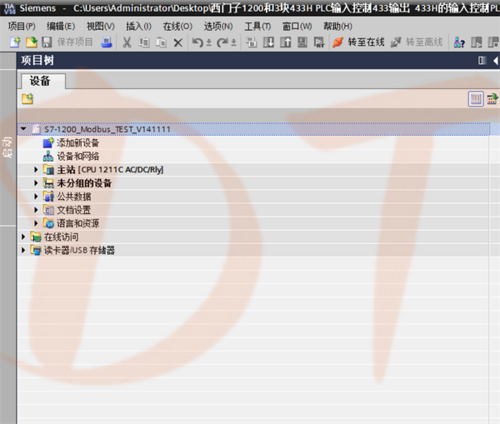Expand the 语言和资源 node
The width and height of the screenshot is (500, 424).
point(36,223)
